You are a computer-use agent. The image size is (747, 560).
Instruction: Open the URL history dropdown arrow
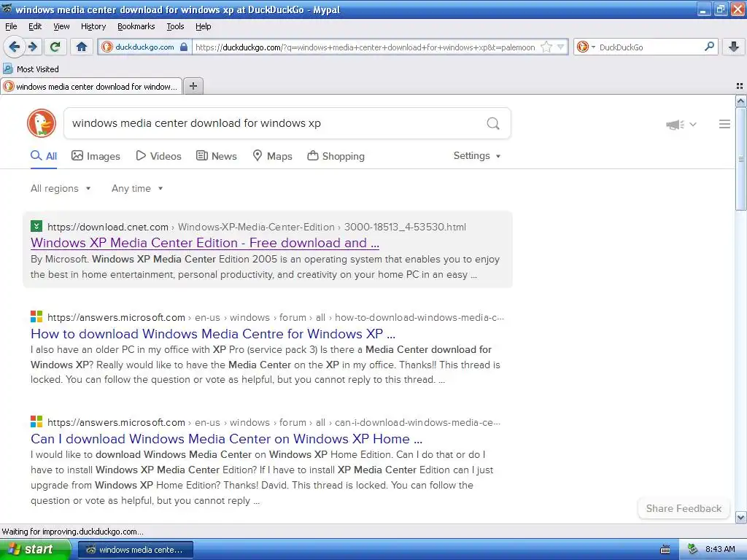pyautogui.click(x=561, y=47)
